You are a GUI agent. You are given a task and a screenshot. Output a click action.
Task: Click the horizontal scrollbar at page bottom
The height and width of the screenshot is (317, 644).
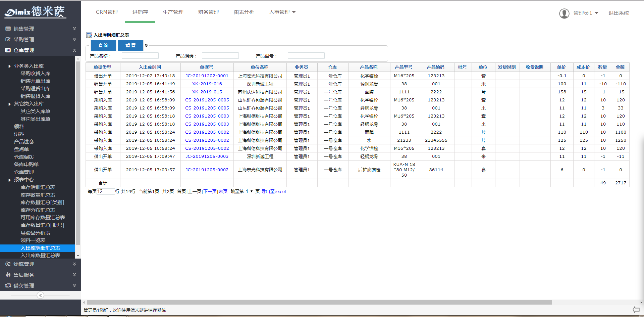(319, 302)
